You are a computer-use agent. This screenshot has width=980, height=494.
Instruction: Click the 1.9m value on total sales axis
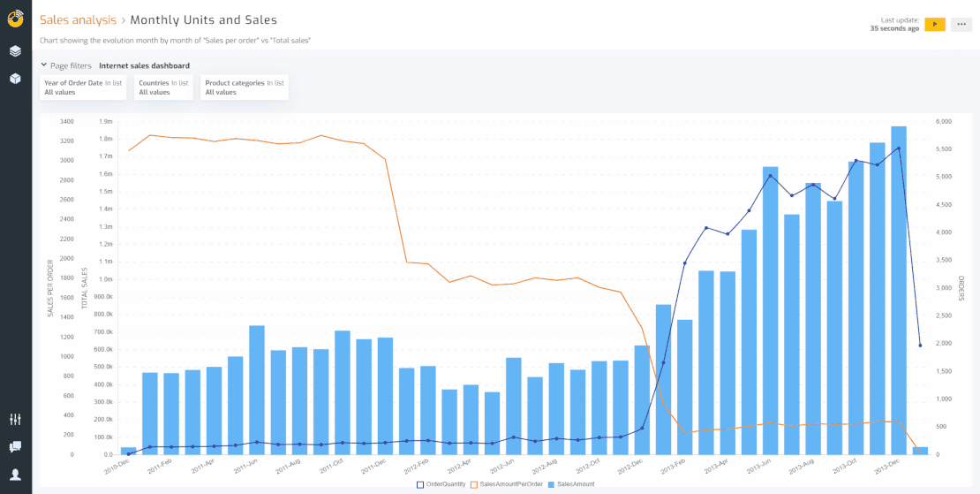[105, 121]
